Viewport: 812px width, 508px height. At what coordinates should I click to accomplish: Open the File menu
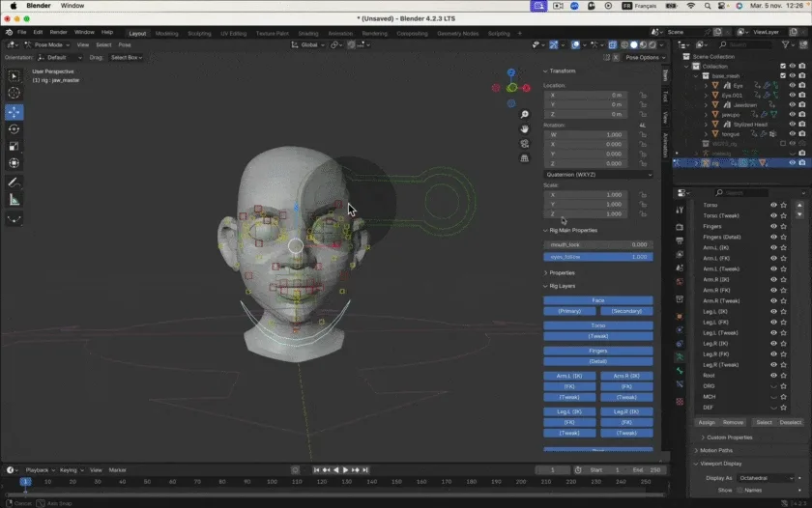pyautogui.click(x=21, y=32)
